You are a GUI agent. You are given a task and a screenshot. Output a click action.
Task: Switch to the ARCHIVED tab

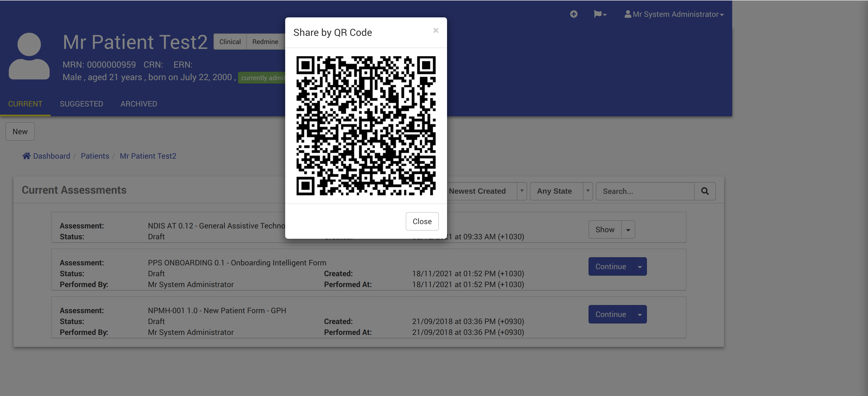coord(139,104)
